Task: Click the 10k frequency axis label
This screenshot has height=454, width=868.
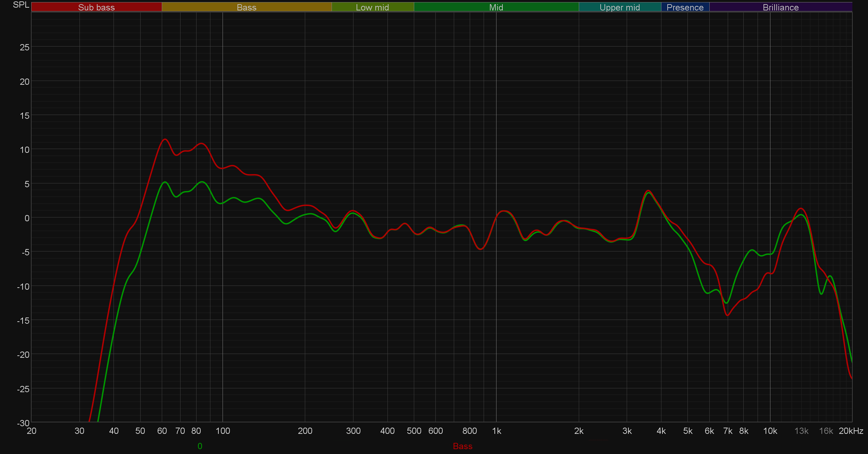Action: [x=770, y=431]
